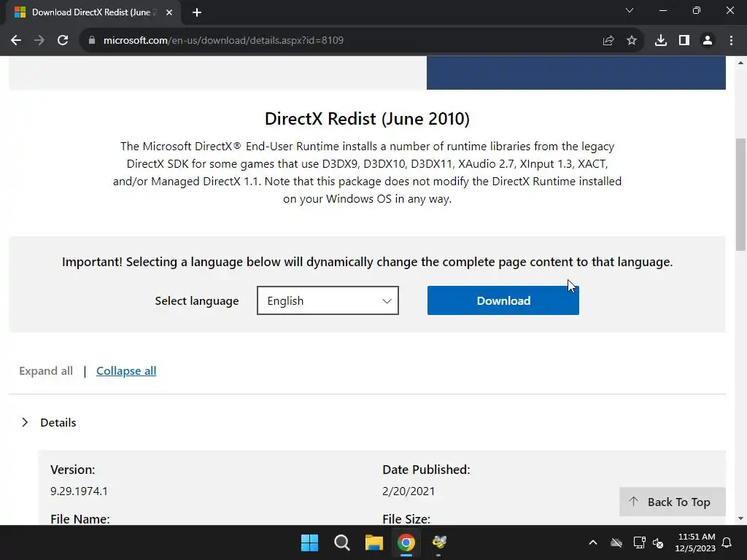Image resolution: width=747 pixels, height=560 pixels.
Task: Click the scrollbar down arrow
Action: pyautogui.click(x=740, y=518)
